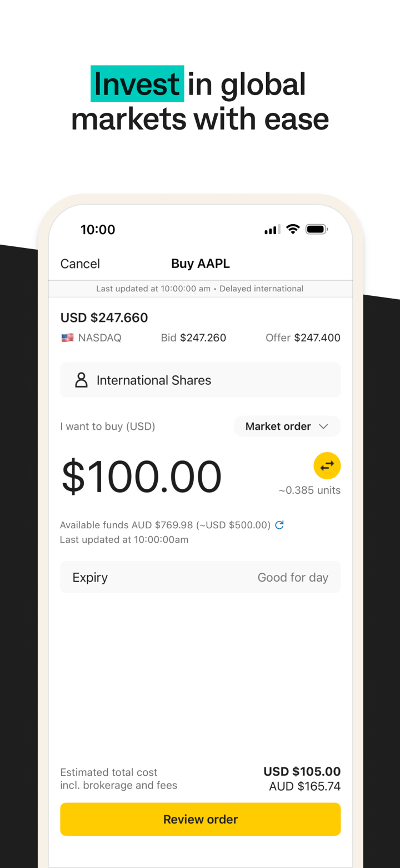Tap the yellow swap currency/units icon

[327, 465]
